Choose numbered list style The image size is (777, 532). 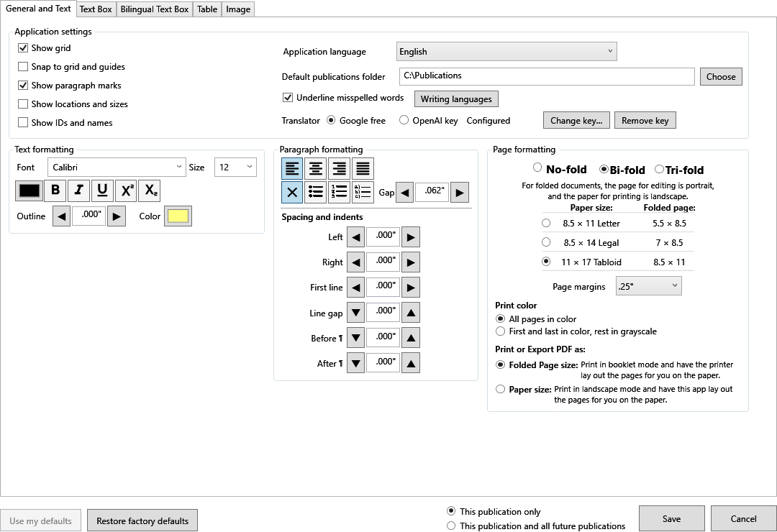pos(339,192)
